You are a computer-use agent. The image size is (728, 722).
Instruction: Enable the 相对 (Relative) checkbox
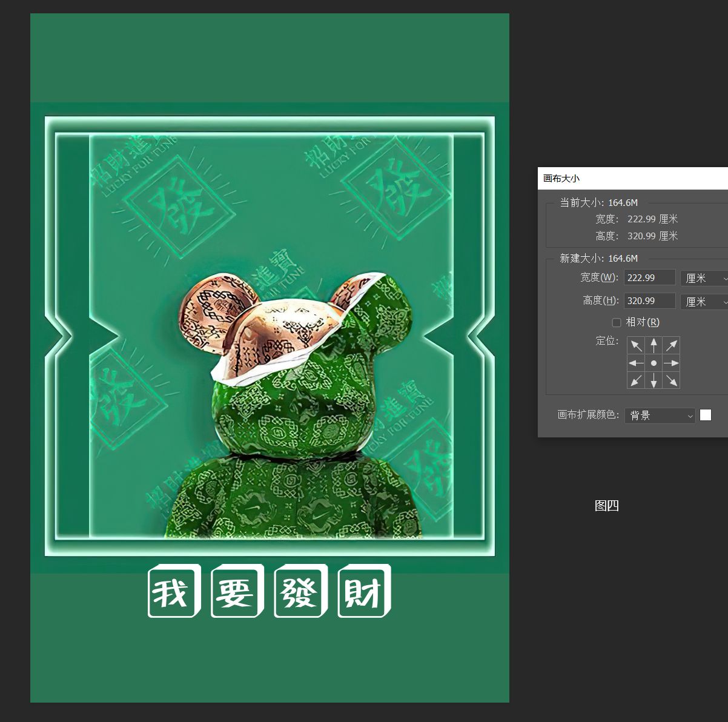[617, 322]
